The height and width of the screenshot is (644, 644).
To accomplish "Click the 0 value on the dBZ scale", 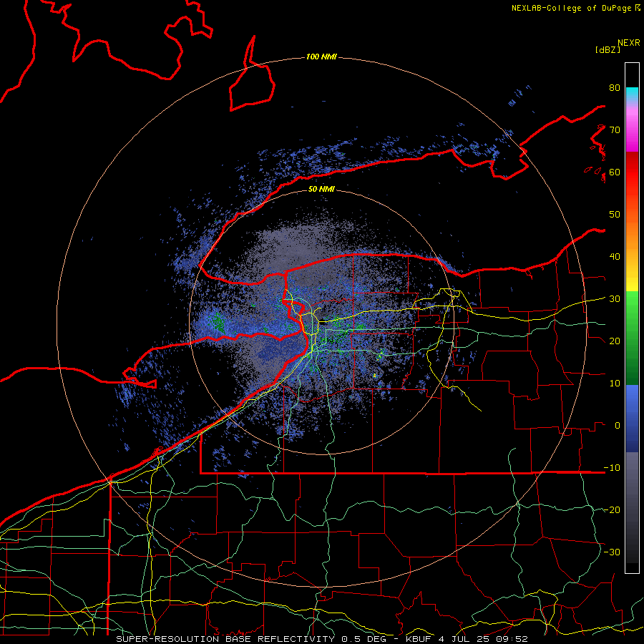I will coord(618,426).
